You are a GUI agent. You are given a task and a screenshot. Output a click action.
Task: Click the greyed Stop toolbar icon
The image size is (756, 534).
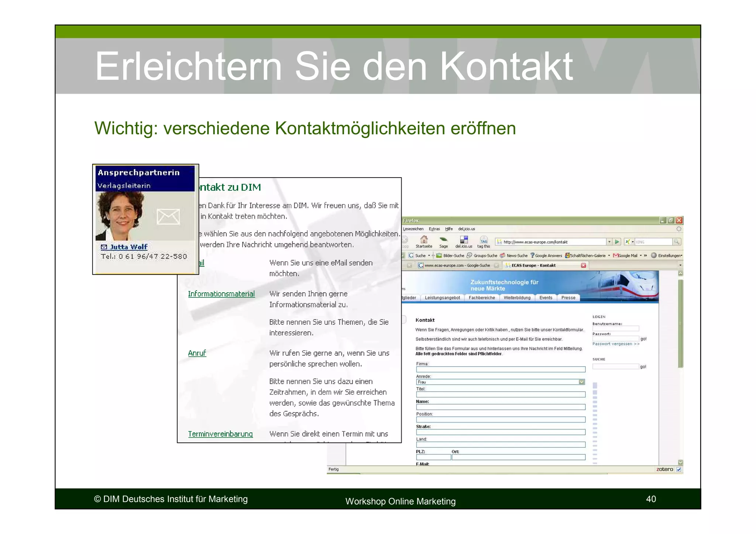pos(405,240)
